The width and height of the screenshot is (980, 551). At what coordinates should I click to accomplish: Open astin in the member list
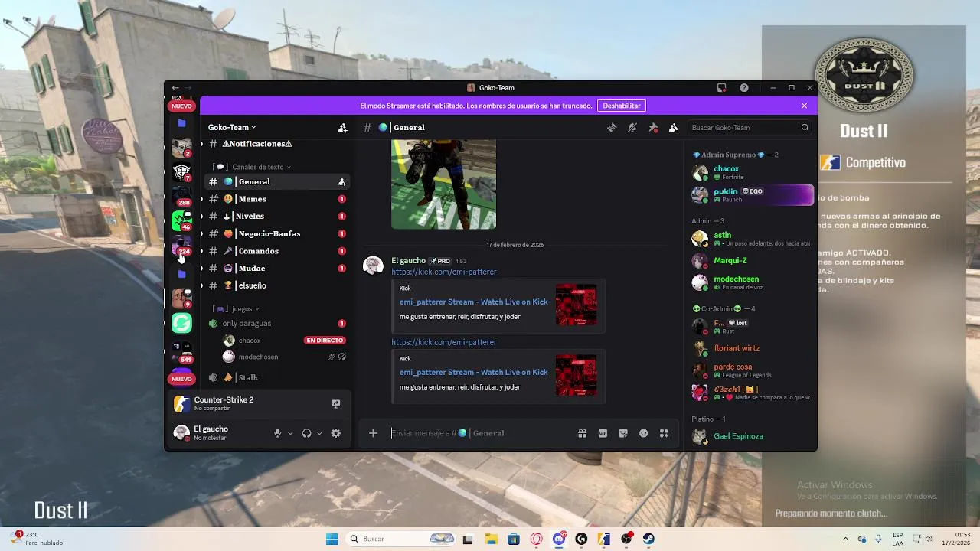click(750, 239)
